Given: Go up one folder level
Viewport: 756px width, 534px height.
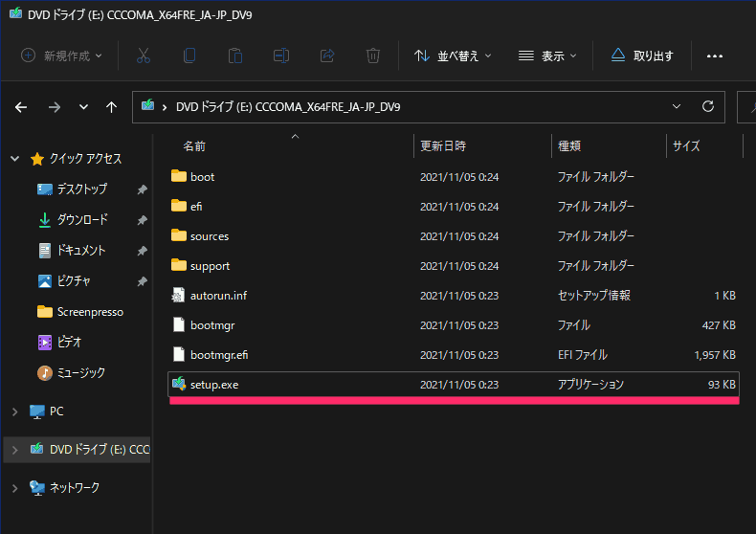Looking at the screenshot, I should 111,107.
